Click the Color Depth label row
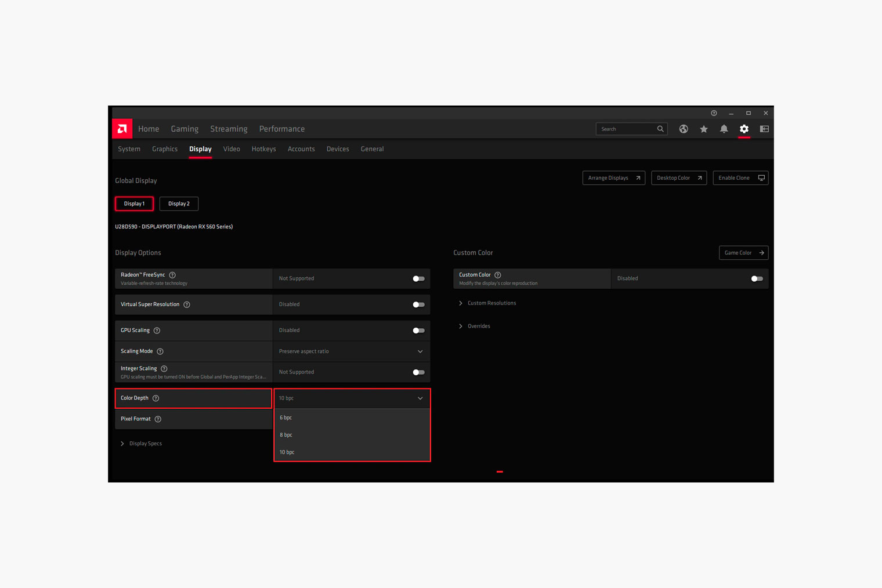Screen dimensions: 882x588 (194, 398)
